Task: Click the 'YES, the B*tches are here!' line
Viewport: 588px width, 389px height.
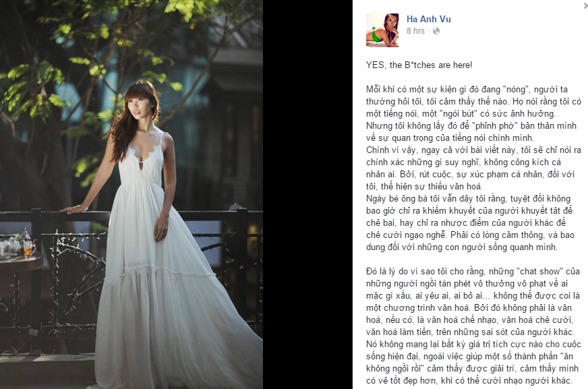Action: click(x=419, y=65)
